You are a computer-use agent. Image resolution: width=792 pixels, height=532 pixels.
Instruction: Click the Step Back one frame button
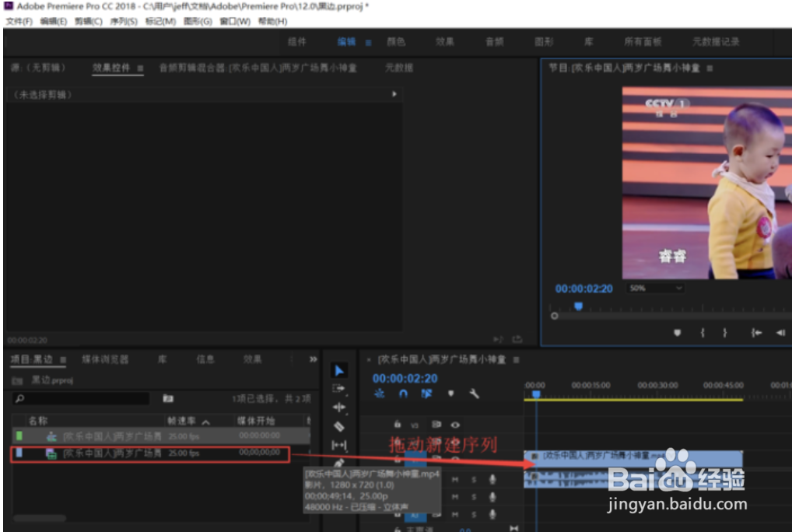[780, 333]
